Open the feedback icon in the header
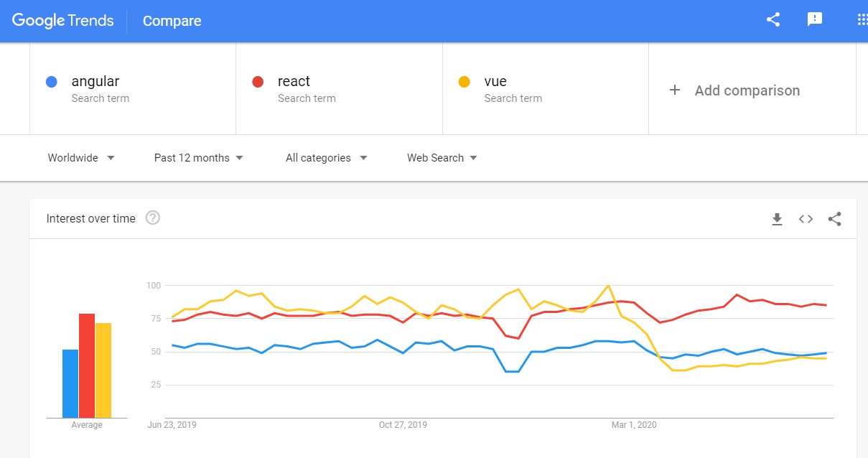Screen dimensions: 868x458 (x=815, y=20)
